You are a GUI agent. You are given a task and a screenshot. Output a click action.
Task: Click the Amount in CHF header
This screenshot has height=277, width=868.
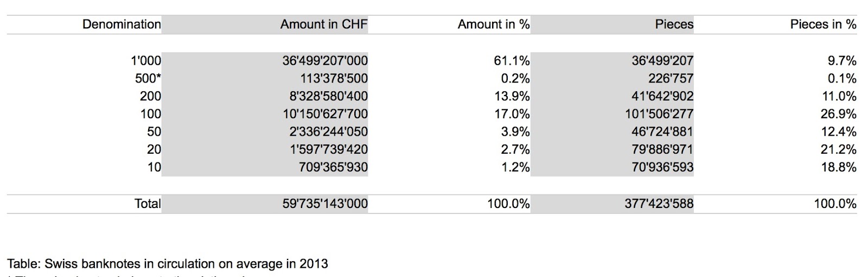[324, 24]
